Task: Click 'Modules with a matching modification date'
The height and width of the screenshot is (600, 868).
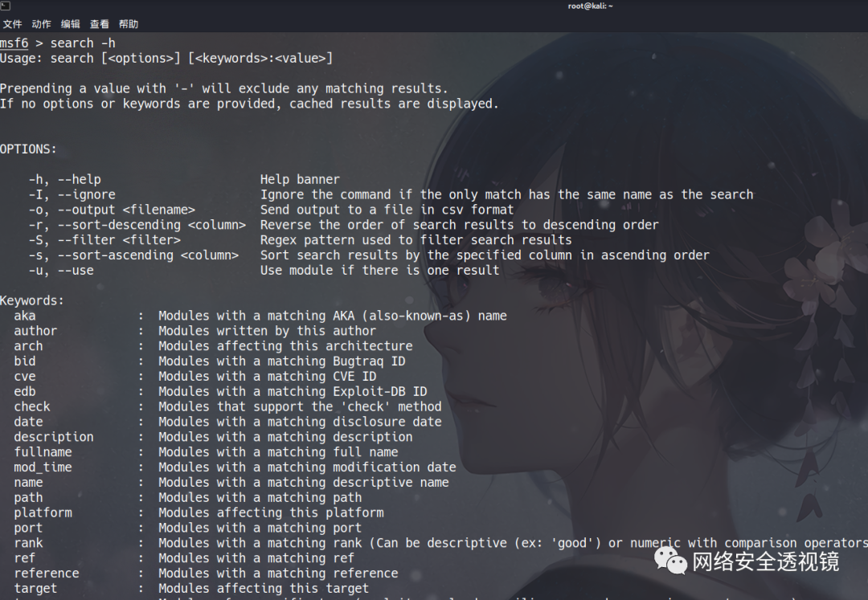Action: click(307, 467)
